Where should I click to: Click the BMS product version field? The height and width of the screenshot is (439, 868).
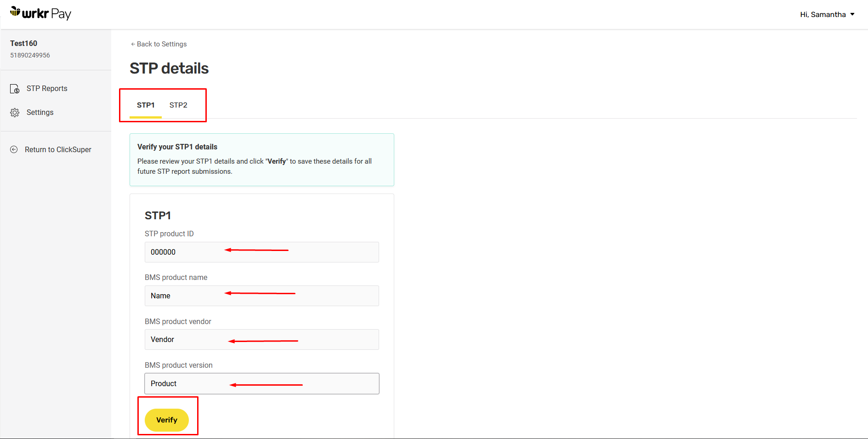click(x=261, y=383)
